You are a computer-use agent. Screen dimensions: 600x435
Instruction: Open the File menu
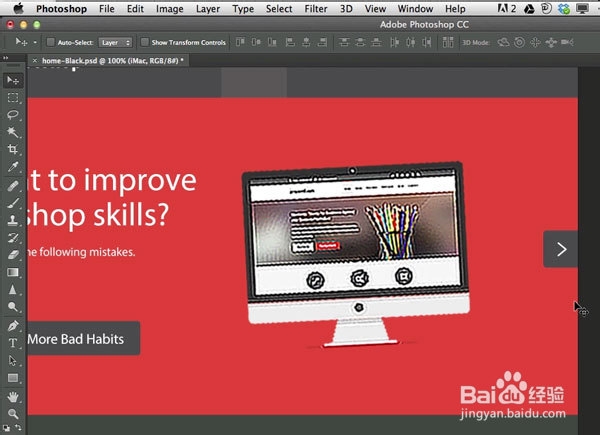[106, 8]
